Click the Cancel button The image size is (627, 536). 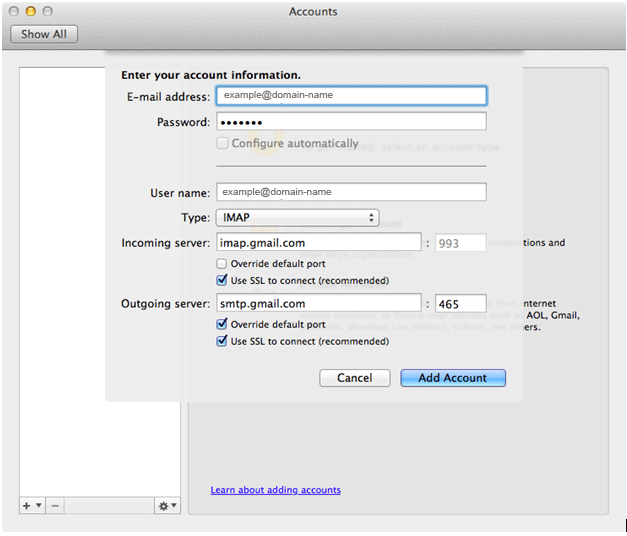pos(355,378)
